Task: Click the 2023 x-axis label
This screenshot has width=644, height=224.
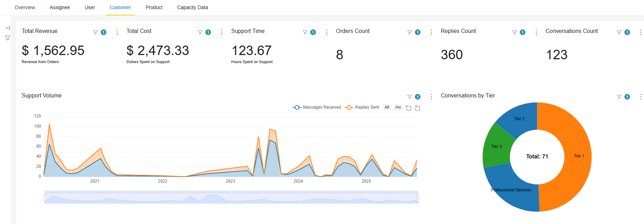Action: (x=230, y=181)
